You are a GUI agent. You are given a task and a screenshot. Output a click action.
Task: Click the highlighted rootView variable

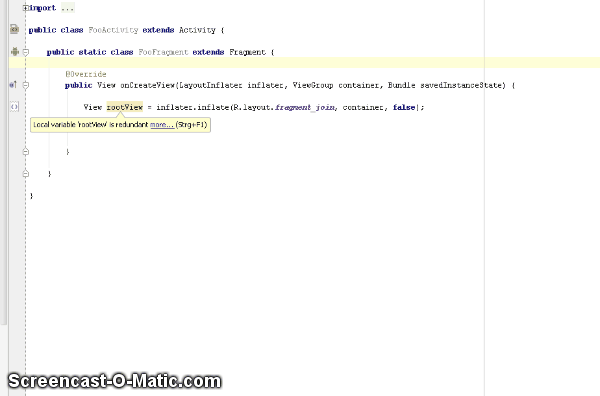click(x=125, y=107)
